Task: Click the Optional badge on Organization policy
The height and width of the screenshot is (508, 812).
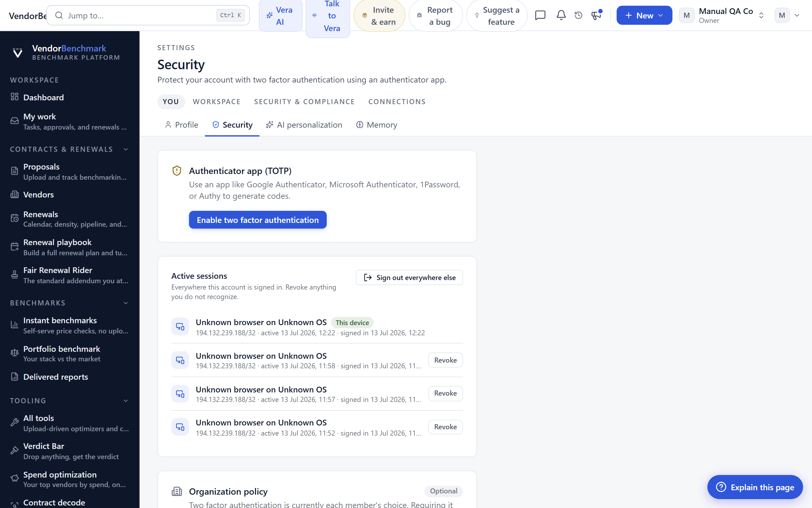Action: [443, 491]
